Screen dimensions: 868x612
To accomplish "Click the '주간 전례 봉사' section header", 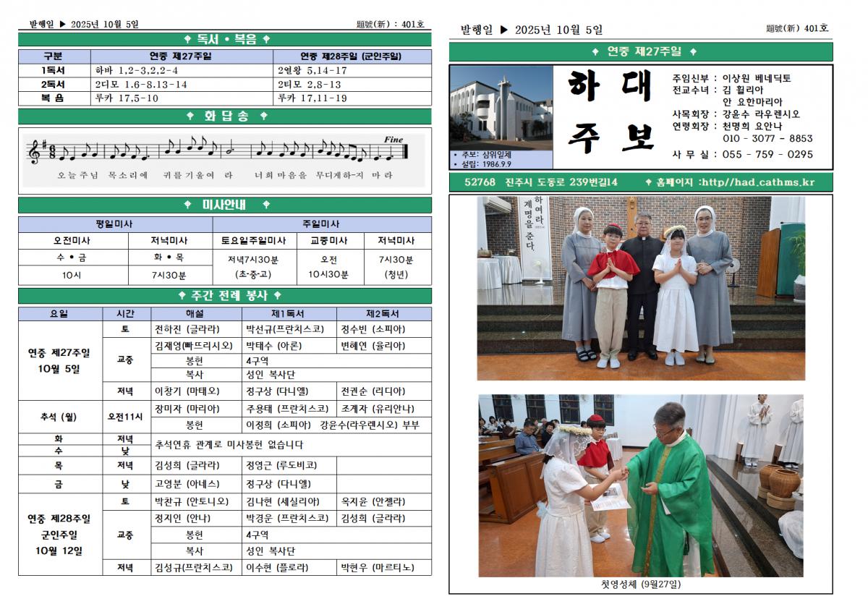I will (x=225, y=296).
